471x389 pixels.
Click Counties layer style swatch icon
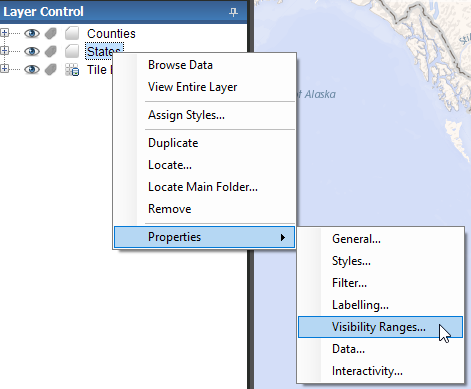coord(72,33)
